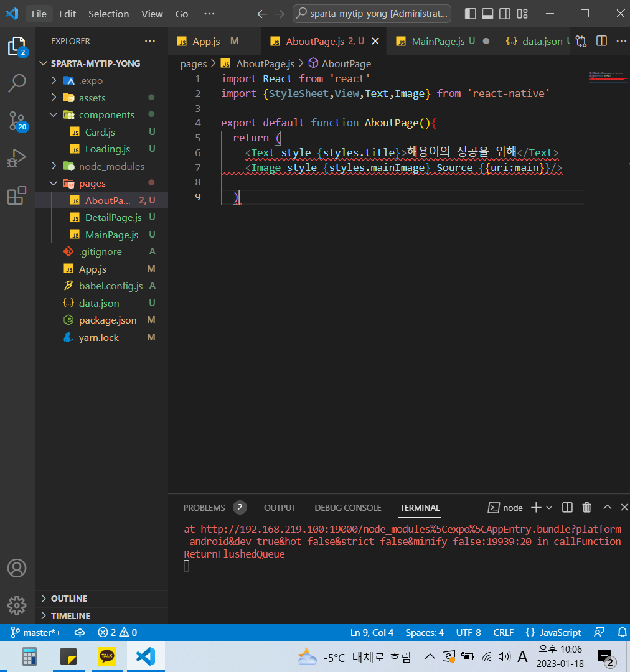Open package.json in explorer
Image resolution: width=630 pixels, height=672 pixels.
point(101,320)
